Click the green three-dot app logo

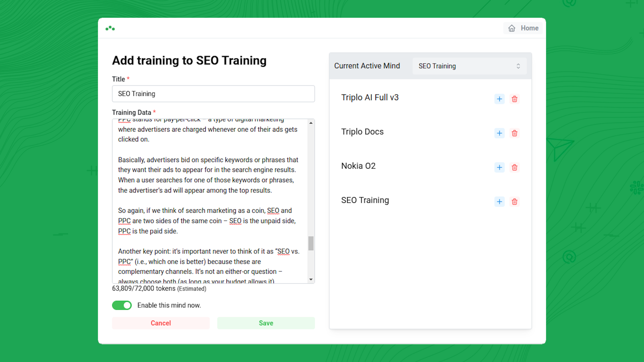pos(110,28)
